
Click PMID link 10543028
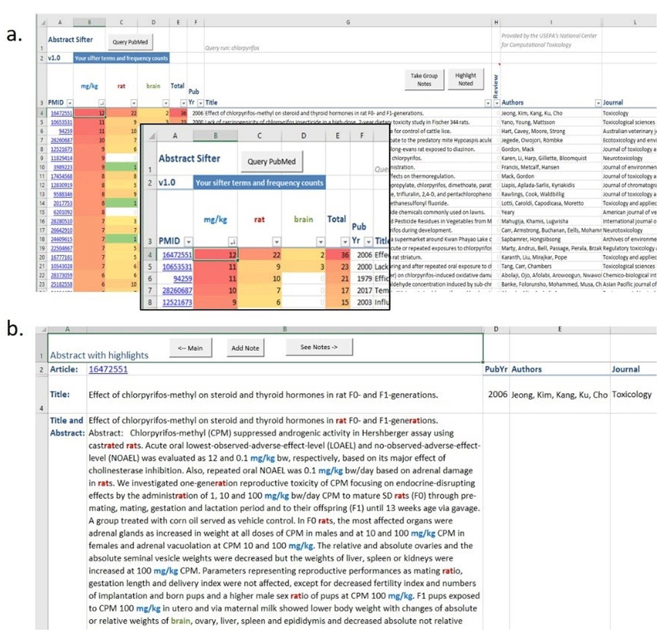[x=62, y=266]
